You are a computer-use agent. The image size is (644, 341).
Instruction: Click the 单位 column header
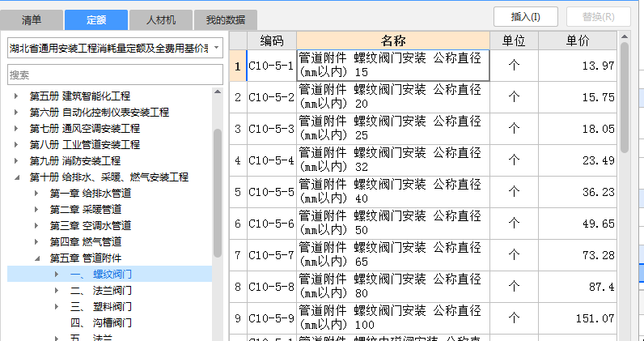point(515,40)
